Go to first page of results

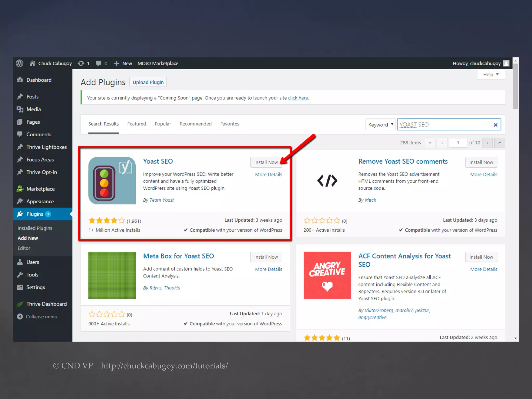pyautogui.click(x=430, y=143)
